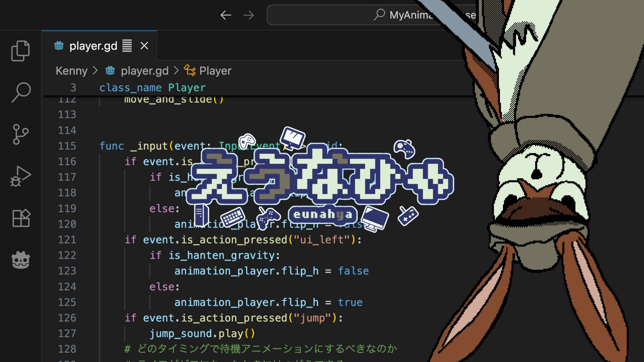The width and height of the screenshot is (644, 362).
Task: Click the true value on line 125
Action: click(x=350, y=302)
